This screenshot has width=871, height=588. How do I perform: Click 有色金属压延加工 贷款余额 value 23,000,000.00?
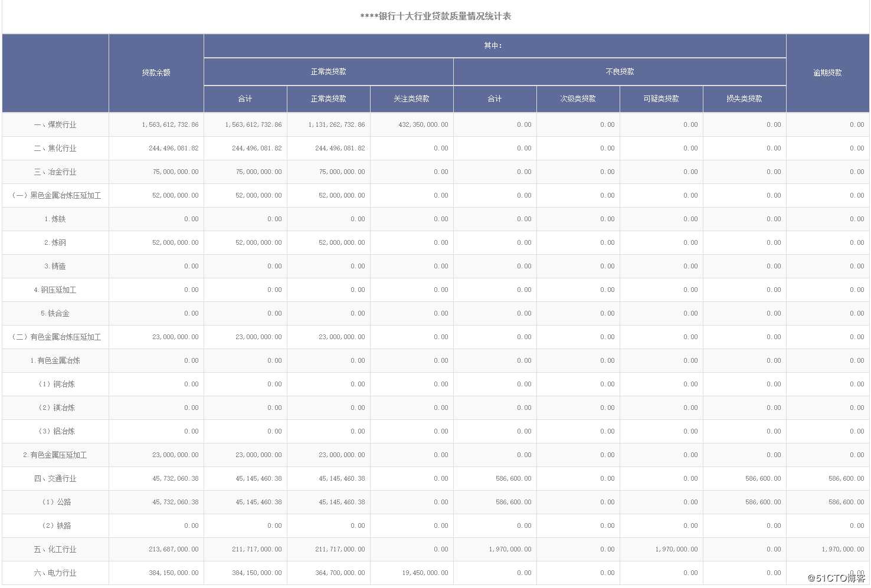(175, 455)
